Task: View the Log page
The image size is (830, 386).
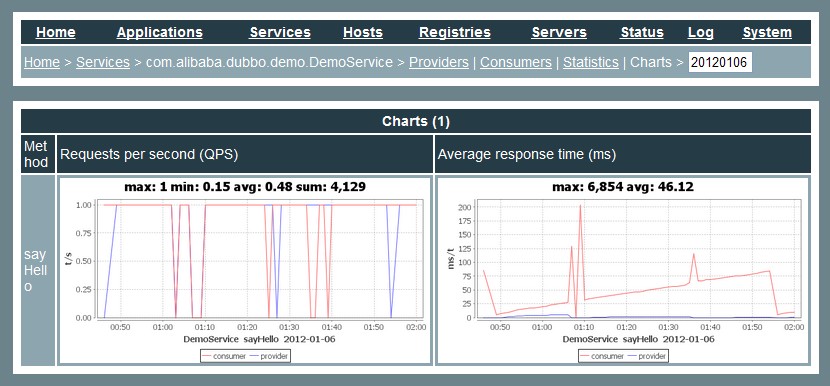Action: tap(700, 32)
